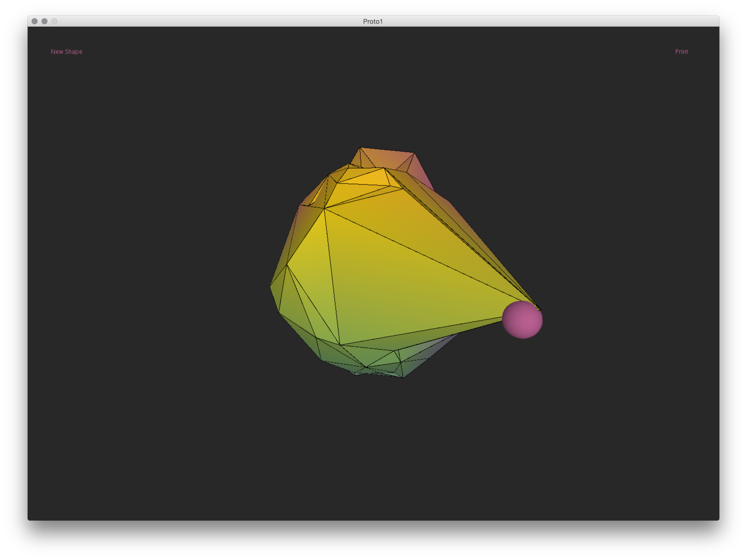Click the Print link
The height and width of the screenshot is (560, 747).
click(x=681, y=52)
